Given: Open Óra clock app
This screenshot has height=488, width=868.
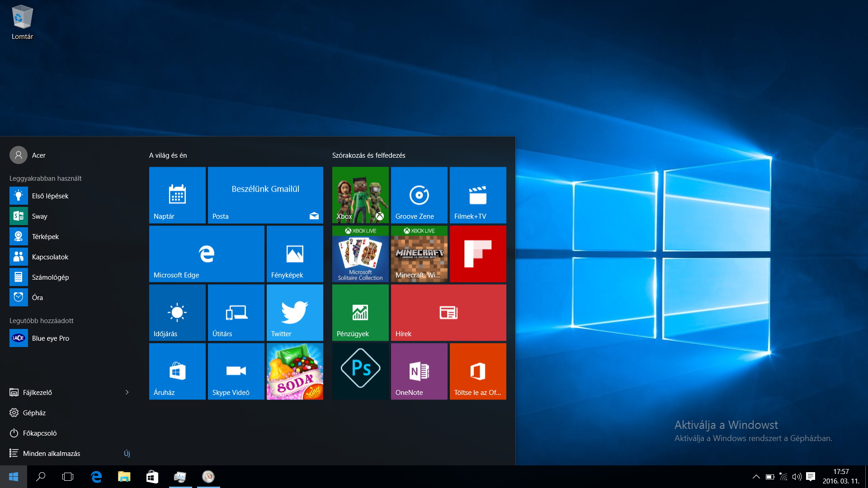Looking at the screenshot, I should pos(70,298).
